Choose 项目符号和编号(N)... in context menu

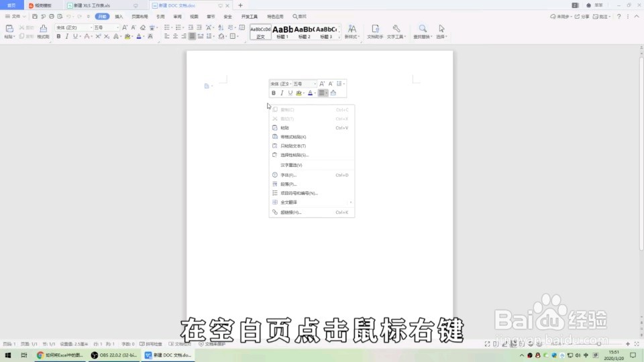(x=312, y=193)
